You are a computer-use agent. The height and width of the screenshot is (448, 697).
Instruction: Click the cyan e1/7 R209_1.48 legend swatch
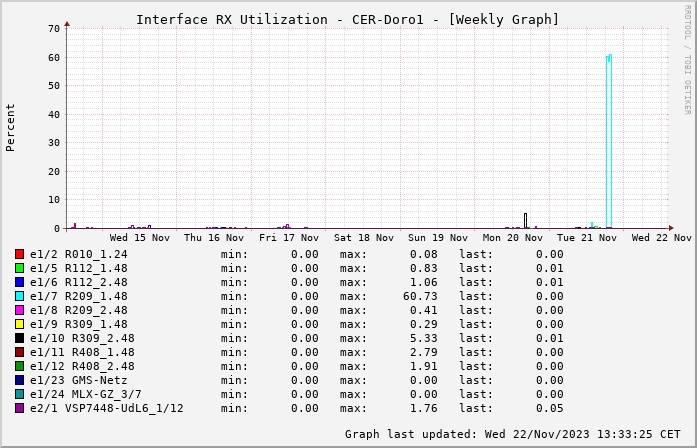point(19,296)
